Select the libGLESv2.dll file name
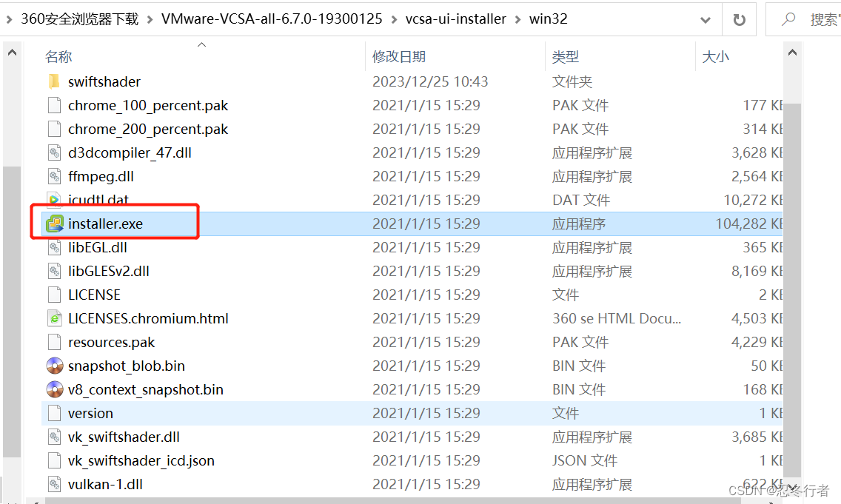 tap(108, 271)
